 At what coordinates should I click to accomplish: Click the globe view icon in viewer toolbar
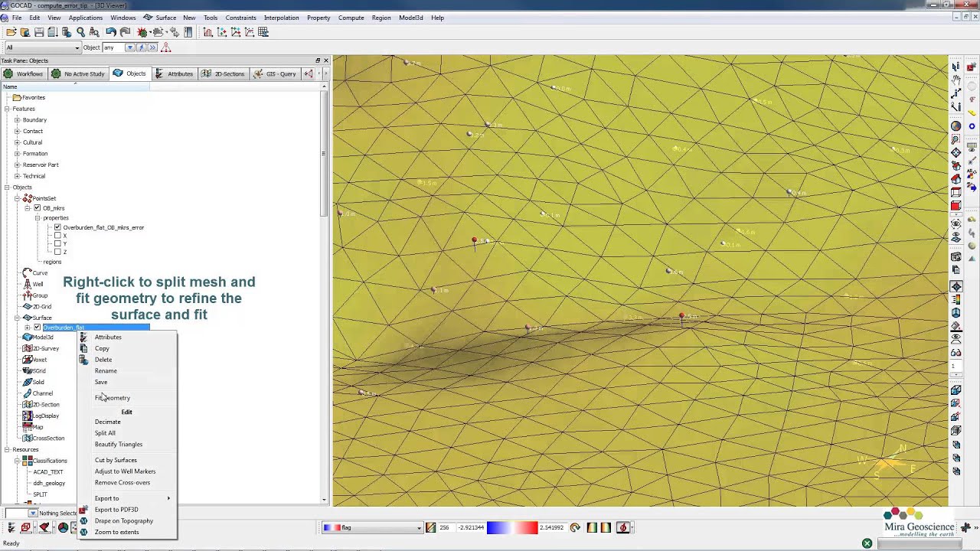click(956, 126)
